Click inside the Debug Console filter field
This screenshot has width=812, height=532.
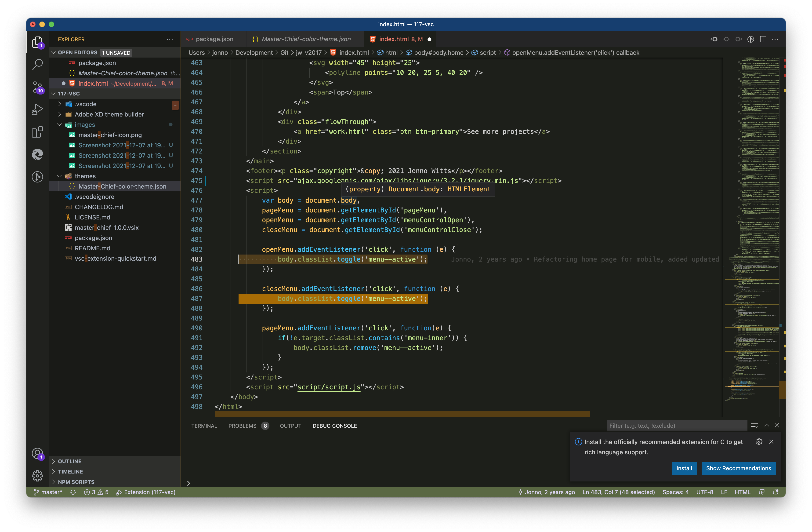coord(675,426)
